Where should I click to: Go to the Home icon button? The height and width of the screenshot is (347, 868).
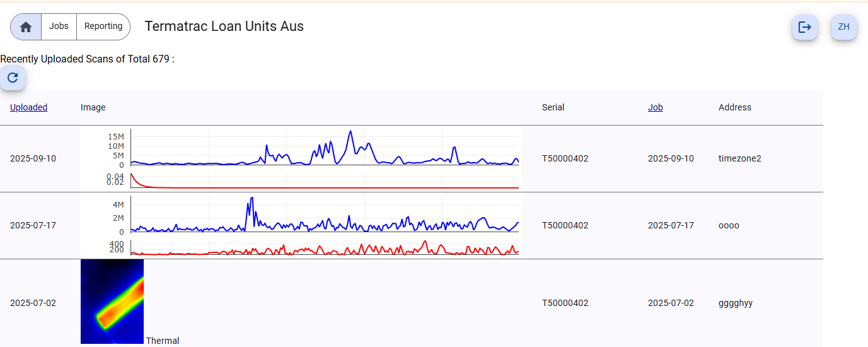26,26
